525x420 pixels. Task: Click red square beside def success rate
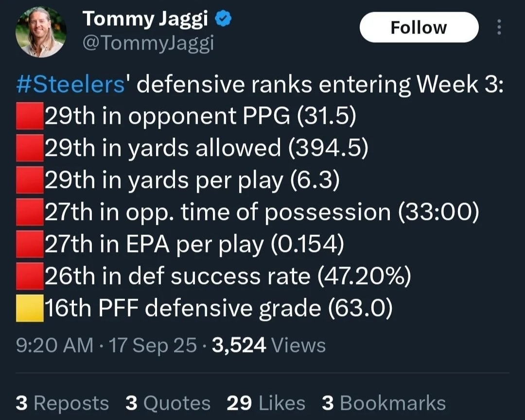[x=30, y=276]
